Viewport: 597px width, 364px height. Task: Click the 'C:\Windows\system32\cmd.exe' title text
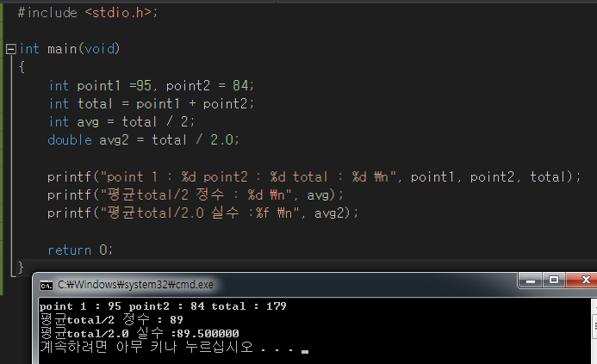(135, 285)
